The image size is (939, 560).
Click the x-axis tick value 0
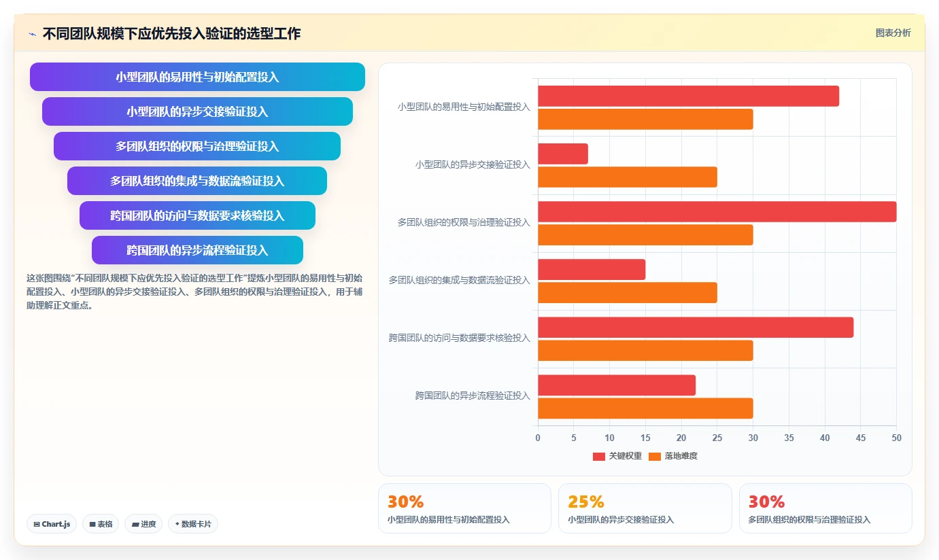click(538, 438)
